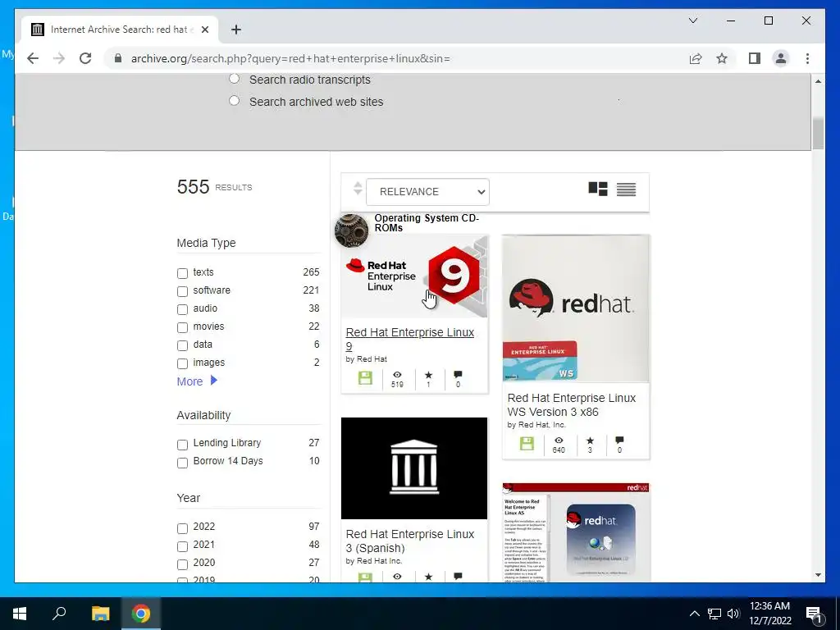Screen dimensions: 840x630
Task: Open Operating System CD-ROMs collection gear icon
Action: [x=351, y=231]
